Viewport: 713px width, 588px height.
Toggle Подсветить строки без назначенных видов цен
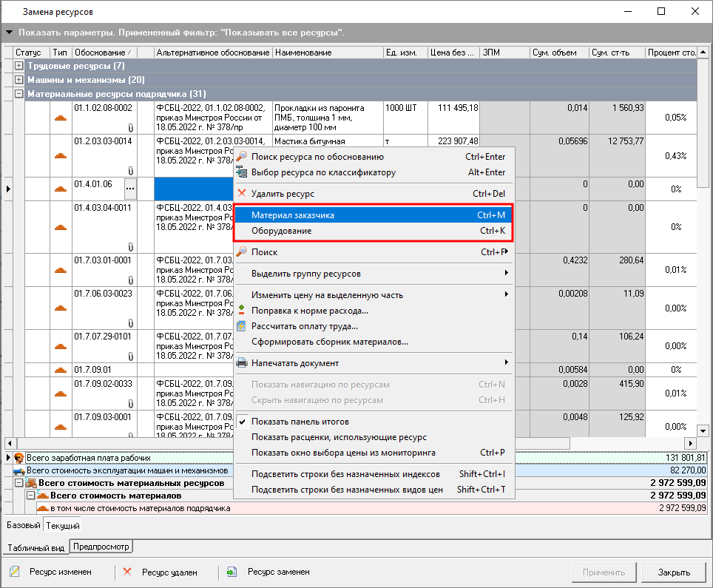coord(347,490)
